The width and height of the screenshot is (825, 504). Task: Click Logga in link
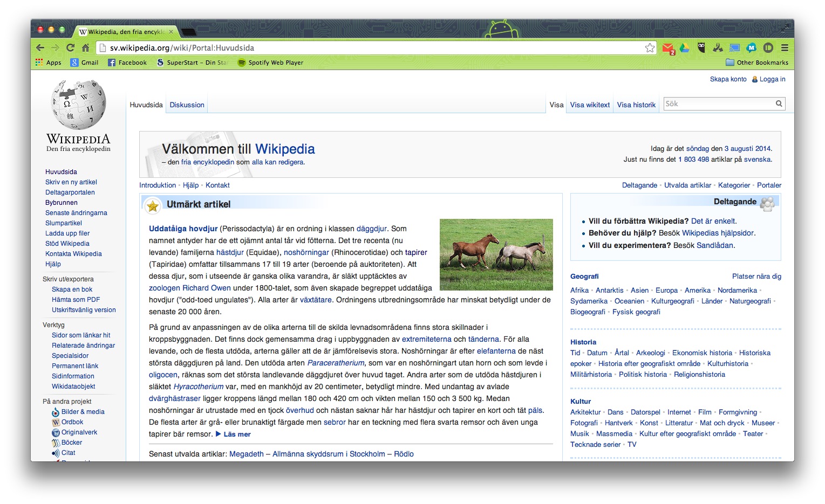772,79
